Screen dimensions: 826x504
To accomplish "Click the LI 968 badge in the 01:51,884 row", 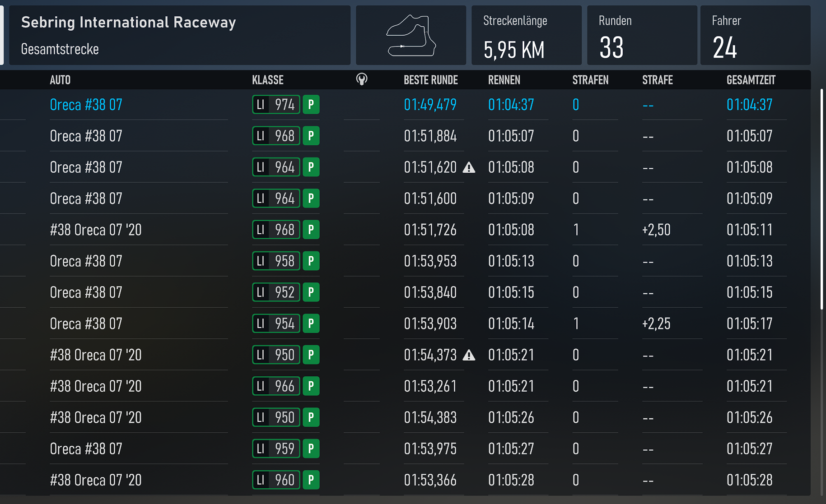I will tap(276, 136).
